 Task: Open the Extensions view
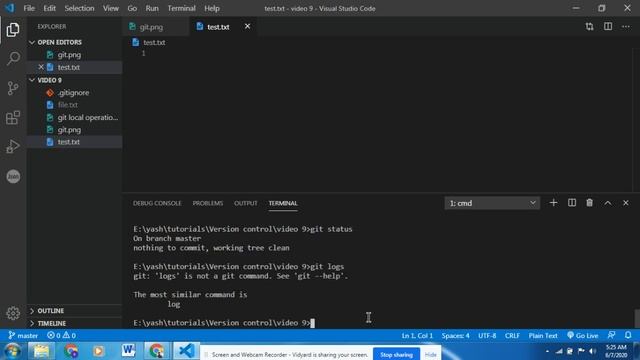coord(13,118)
